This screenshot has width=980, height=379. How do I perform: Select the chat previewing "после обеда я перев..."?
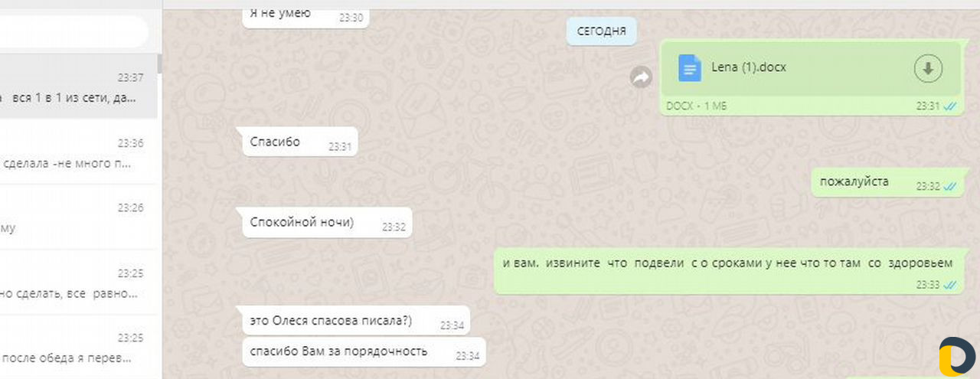coord(79,347)
